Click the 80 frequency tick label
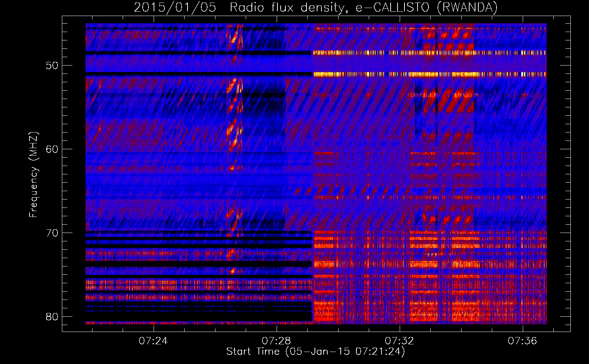Screen dimensions: 589x364 coord(52,317)
